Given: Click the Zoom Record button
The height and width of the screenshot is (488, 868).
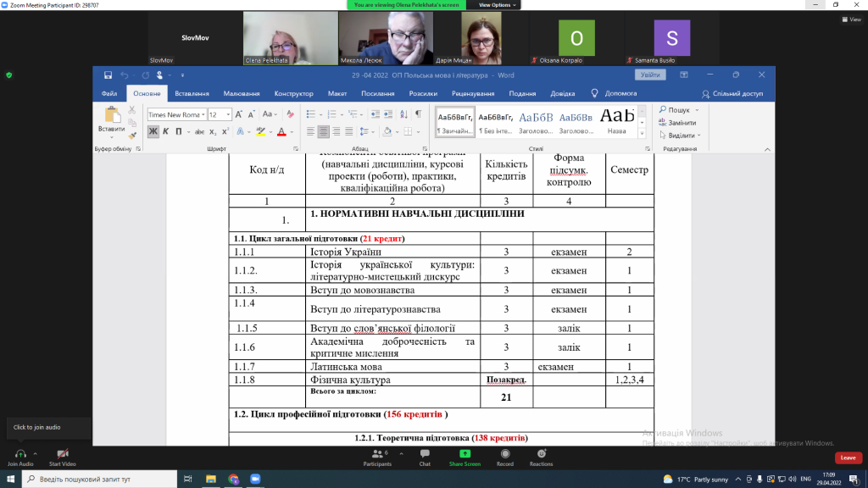Looking at the screenshot, I should (505, 457).
